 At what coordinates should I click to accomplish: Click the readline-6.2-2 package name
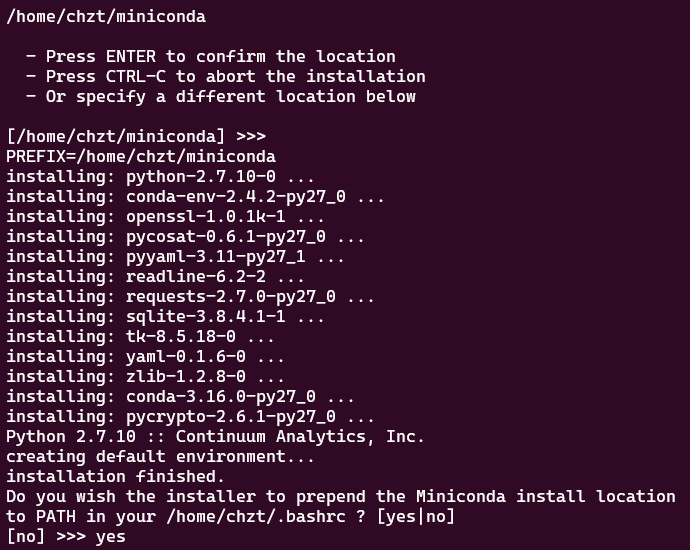195,277
